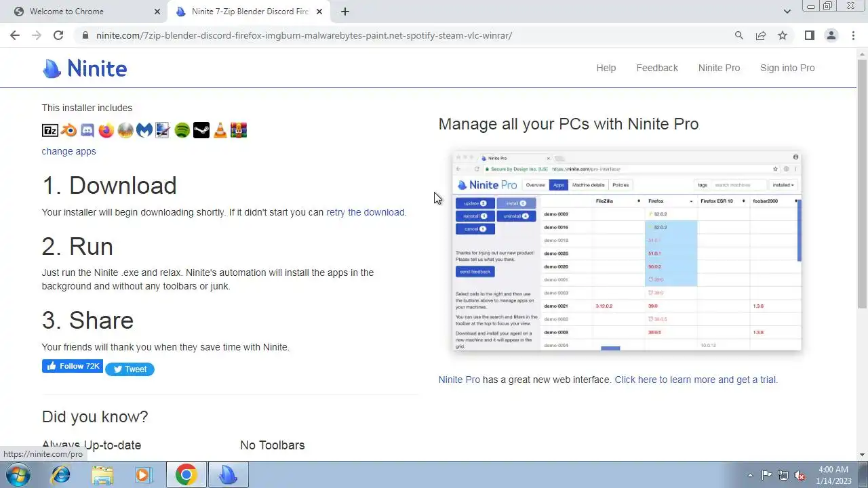
Task: Click the address bar URL
Action: pyautogui.click(x=304, y=35)
